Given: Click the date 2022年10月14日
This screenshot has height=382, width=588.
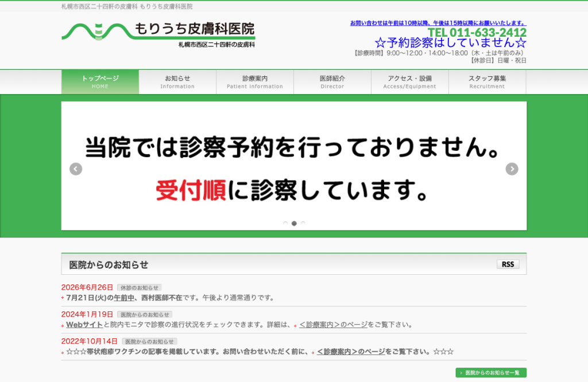Looking at the screenshot, I should [x=89, y=341].
